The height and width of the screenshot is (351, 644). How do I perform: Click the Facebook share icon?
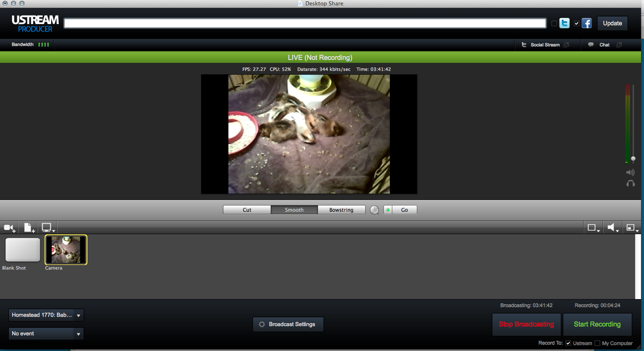coord(587,23)
